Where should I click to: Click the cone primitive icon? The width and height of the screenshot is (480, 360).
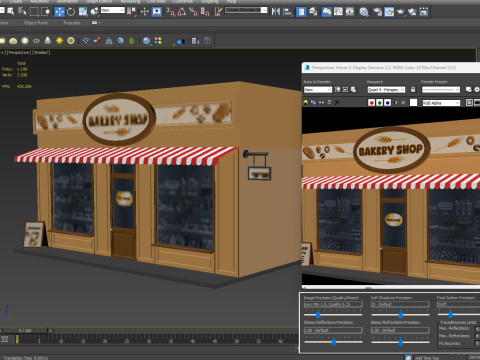pyautogui.click(x=48, y=41)
